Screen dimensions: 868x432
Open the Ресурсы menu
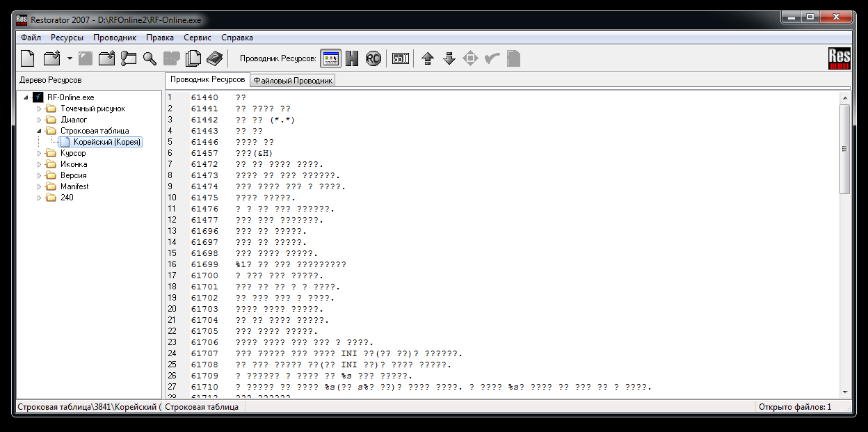[67, 38]
